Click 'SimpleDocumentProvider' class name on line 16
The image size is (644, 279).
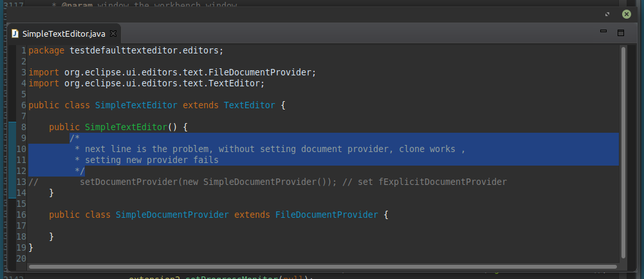click(x=172, y=215)
